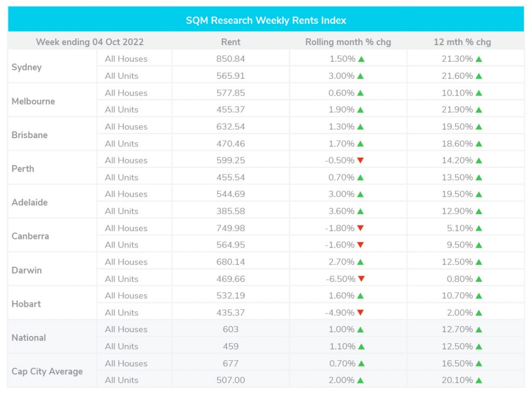Select the Canberra city label

[x=30, y=236]
